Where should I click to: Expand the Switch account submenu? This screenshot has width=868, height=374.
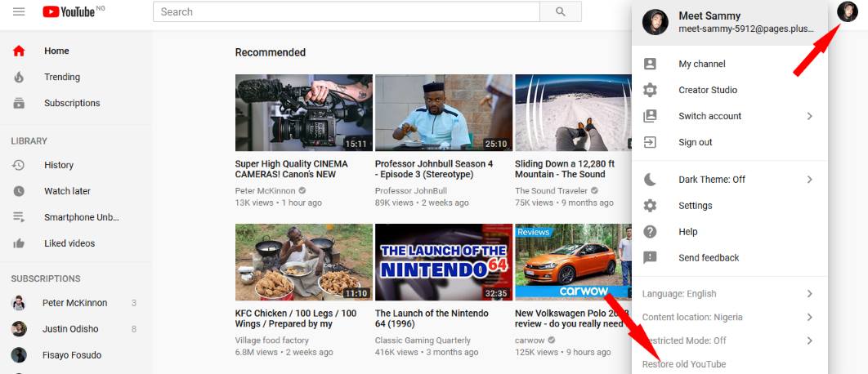tap(709, 116)
